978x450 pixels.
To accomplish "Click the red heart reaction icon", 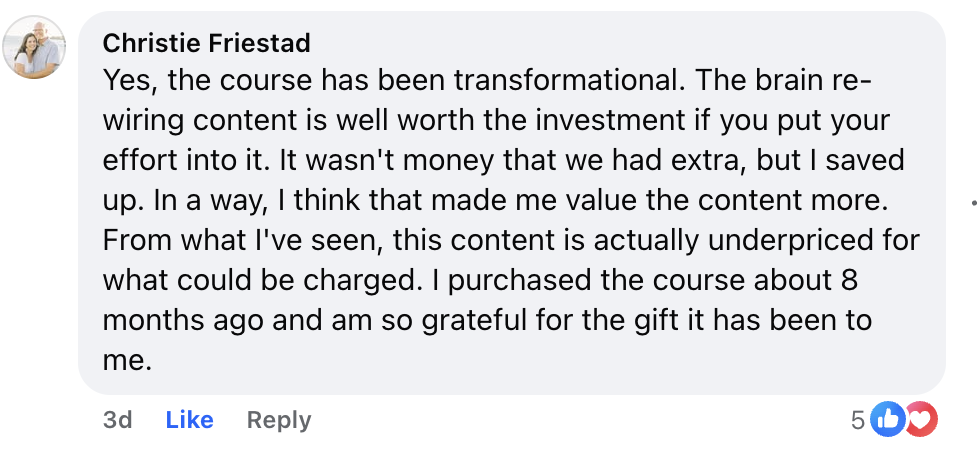I will tap(921, 420).
